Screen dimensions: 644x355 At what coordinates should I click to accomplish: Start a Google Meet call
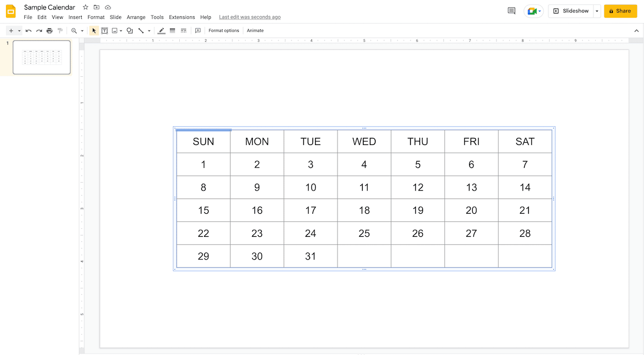533,11
